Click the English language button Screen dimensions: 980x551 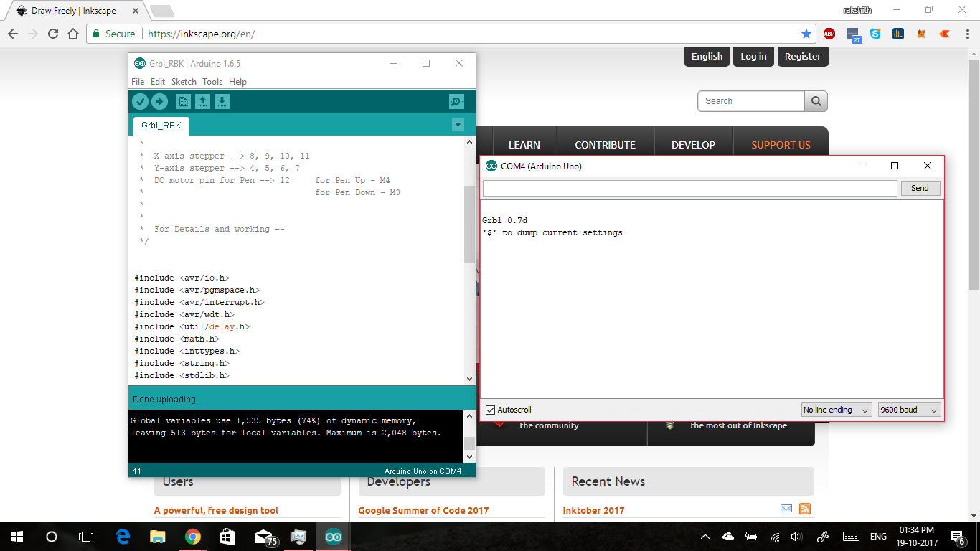(x=707, y=57)
